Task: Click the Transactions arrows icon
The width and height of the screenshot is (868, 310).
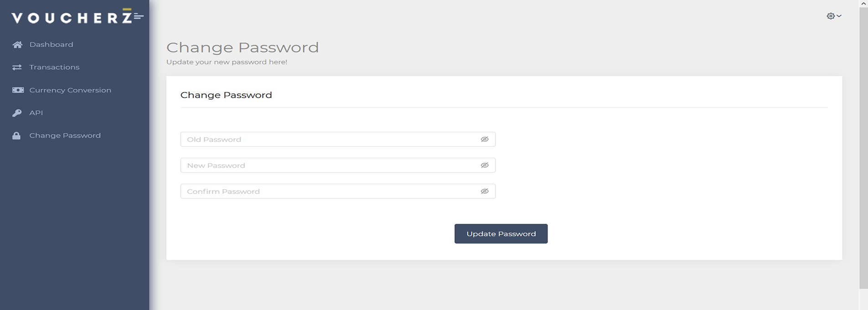Action: [17, 67]
